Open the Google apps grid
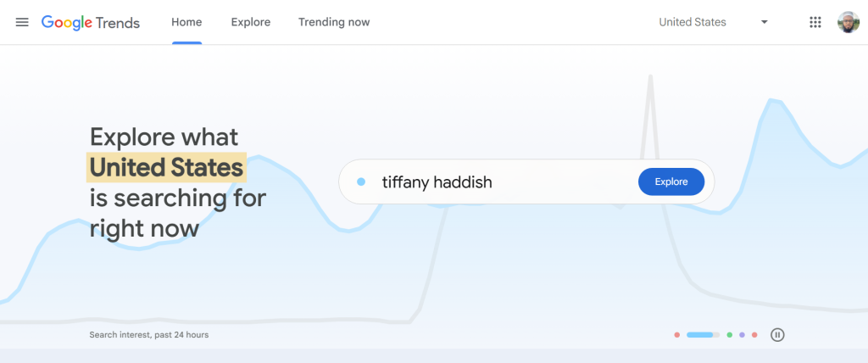This screenshot has width=868, height=363. pyautogui.click(x=815, y=22)
